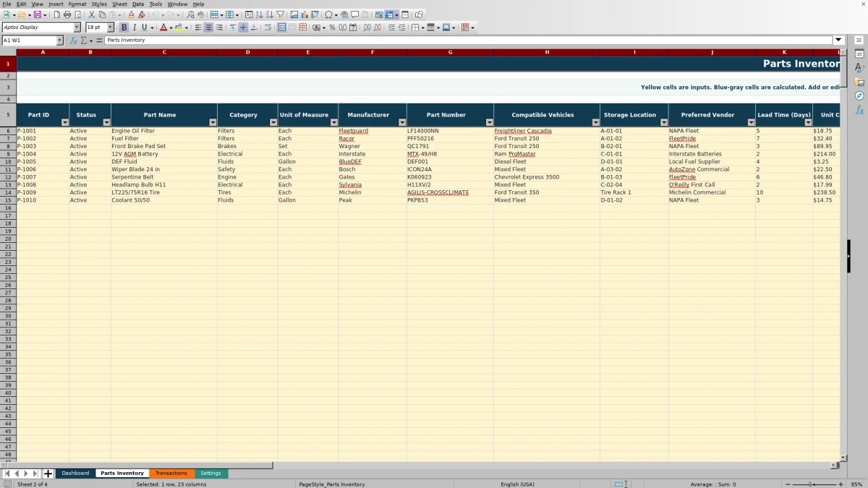Click the Insert Chart icon
This screenshot has width=868, height=488.
(304, 14)
